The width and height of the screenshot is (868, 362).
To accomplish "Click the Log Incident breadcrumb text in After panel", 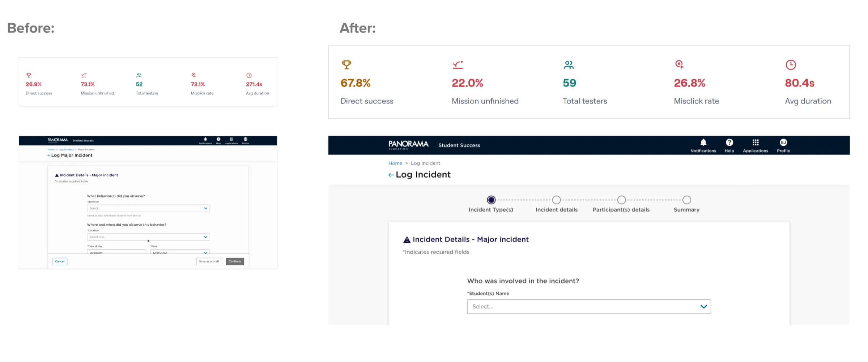I will (425, 163).
